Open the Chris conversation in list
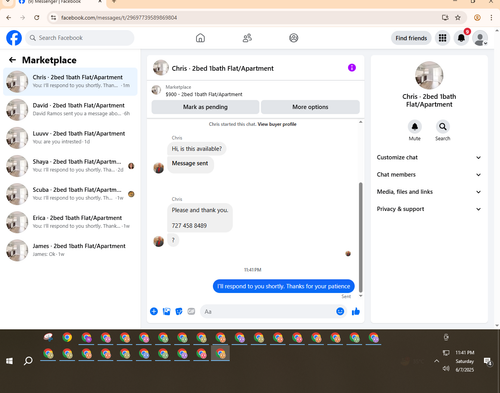Viewport: 500px width, 393px height. tap(70, 82)
